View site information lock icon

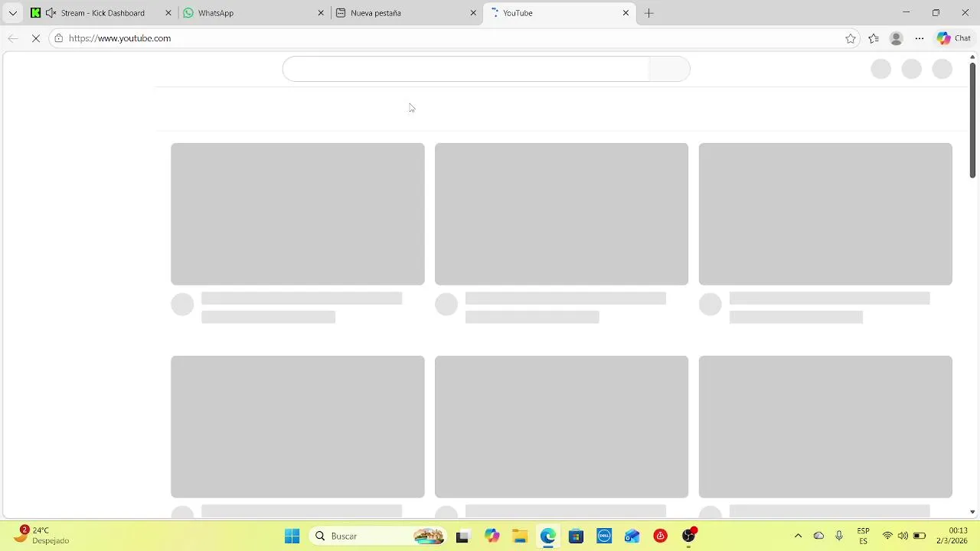[x=59, y=38]
